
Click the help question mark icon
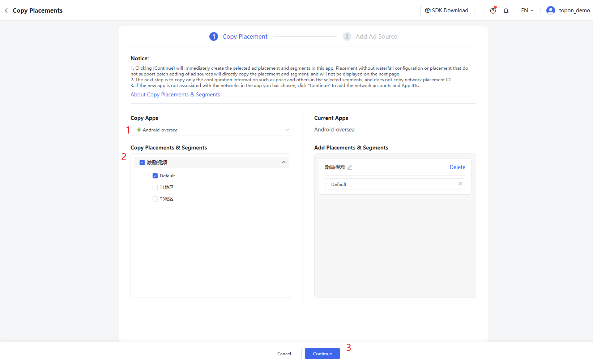pyautogui.click(x=492, y=11)
